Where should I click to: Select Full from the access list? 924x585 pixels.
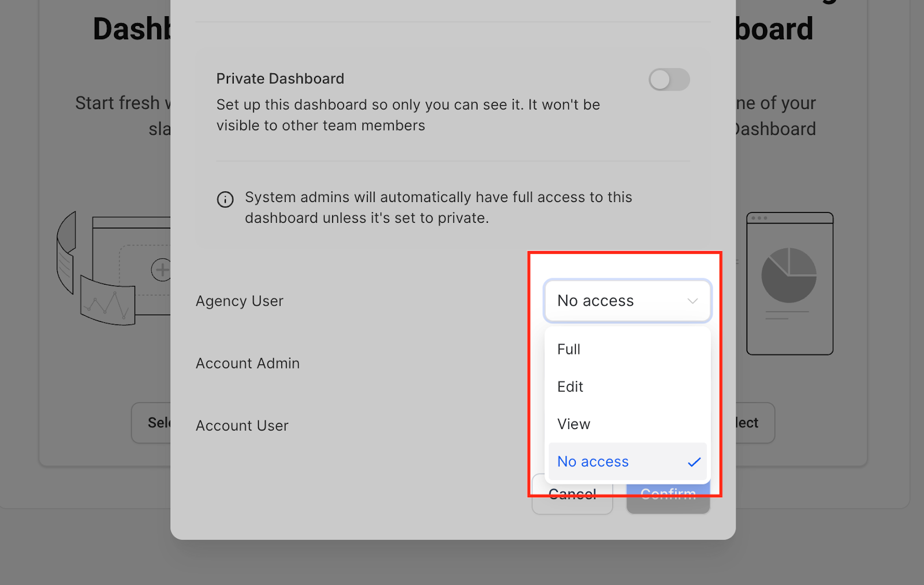(x=569, y=349)
